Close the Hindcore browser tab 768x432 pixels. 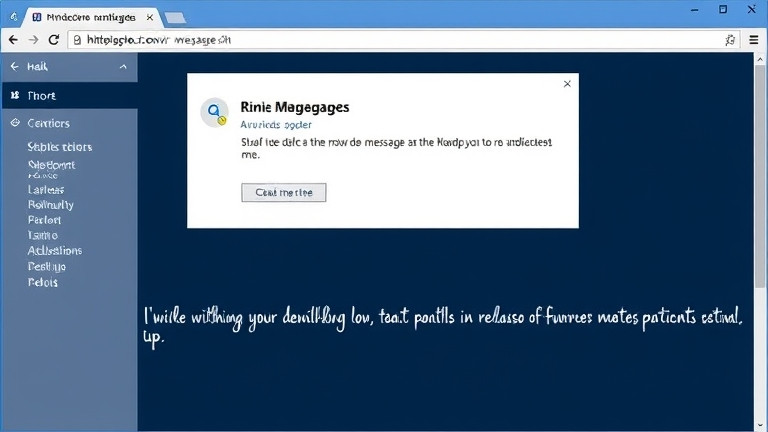point(150,17)
